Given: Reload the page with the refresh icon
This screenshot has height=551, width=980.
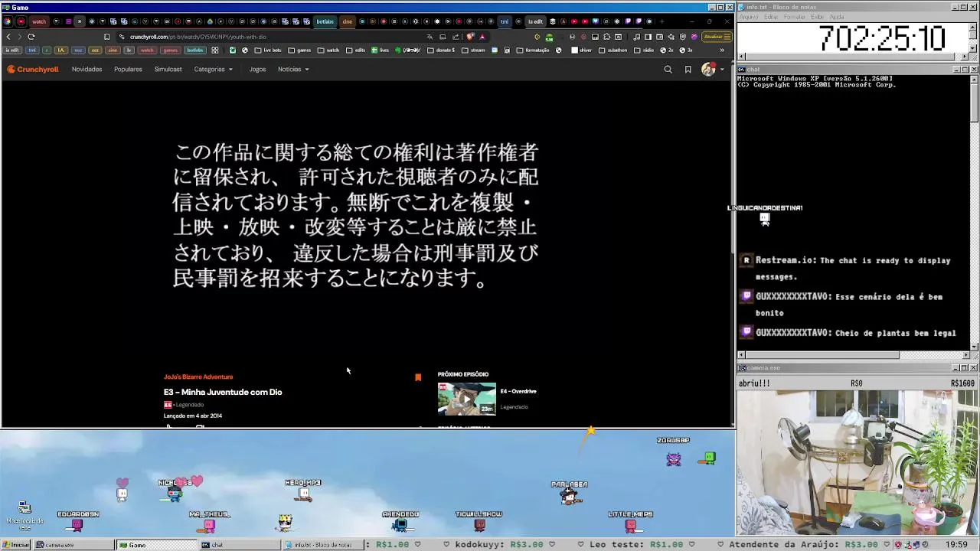Looking at the screenshot, I should (x=31, y=37).
